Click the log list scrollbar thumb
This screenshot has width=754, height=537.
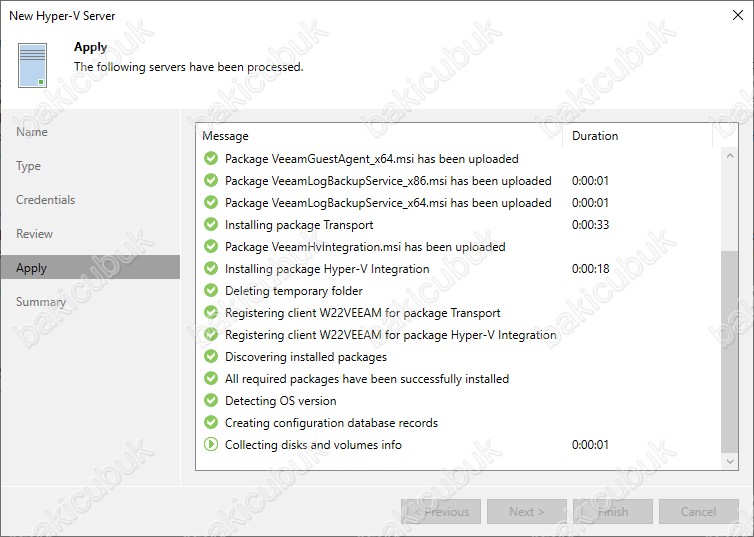click(730, 351)
